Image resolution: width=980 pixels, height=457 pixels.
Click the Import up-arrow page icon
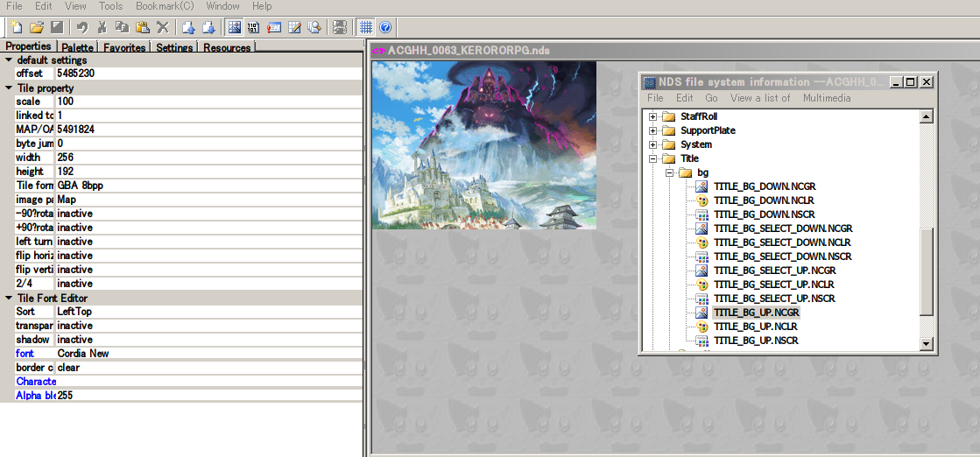[x=189, y=27]
